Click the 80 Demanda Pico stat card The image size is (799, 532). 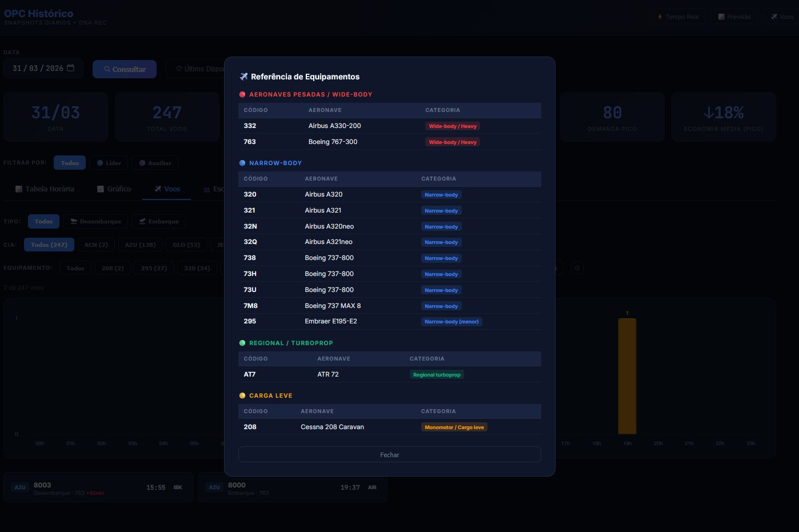tap(612, 117)
